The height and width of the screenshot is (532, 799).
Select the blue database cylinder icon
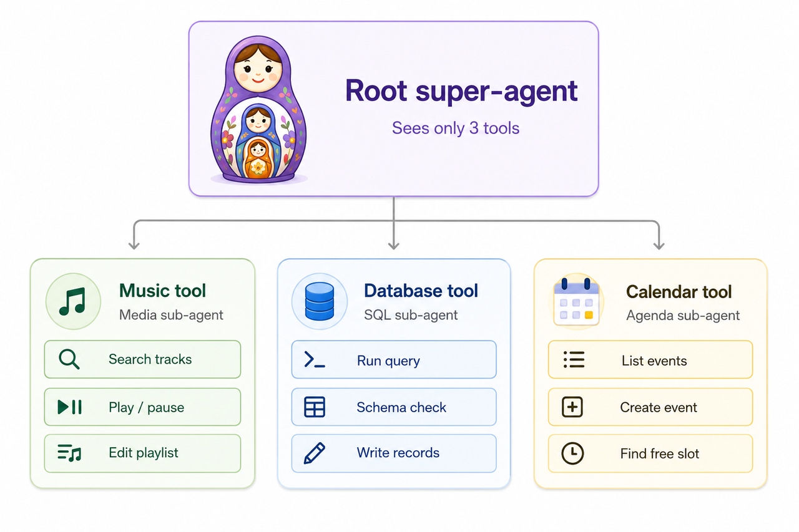tap(320, 301)
